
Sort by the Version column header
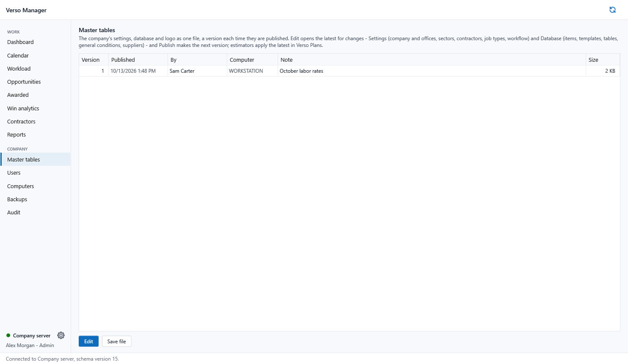94,60
